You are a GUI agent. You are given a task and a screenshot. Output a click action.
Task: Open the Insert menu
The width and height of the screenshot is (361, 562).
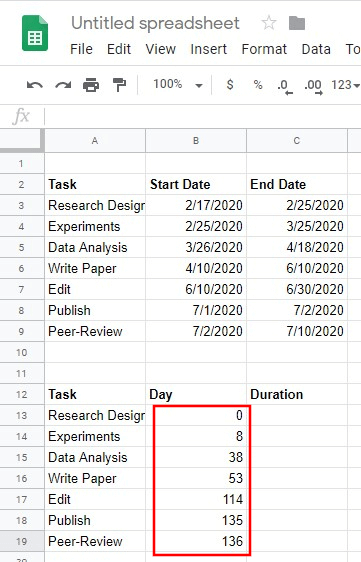pos(209,49)
